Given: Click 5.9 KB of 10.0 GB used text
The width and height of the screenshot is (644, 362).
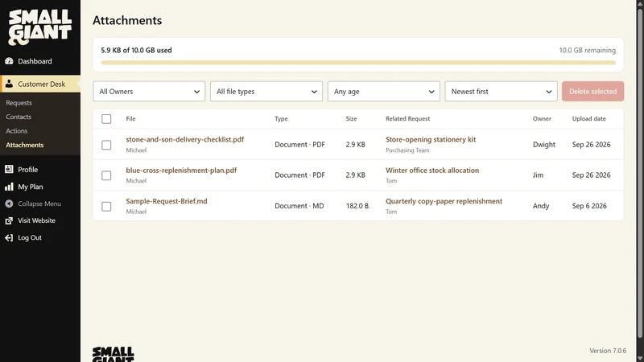Looking at the screenshot, I should pyautogui.click(x=136, y=50).
